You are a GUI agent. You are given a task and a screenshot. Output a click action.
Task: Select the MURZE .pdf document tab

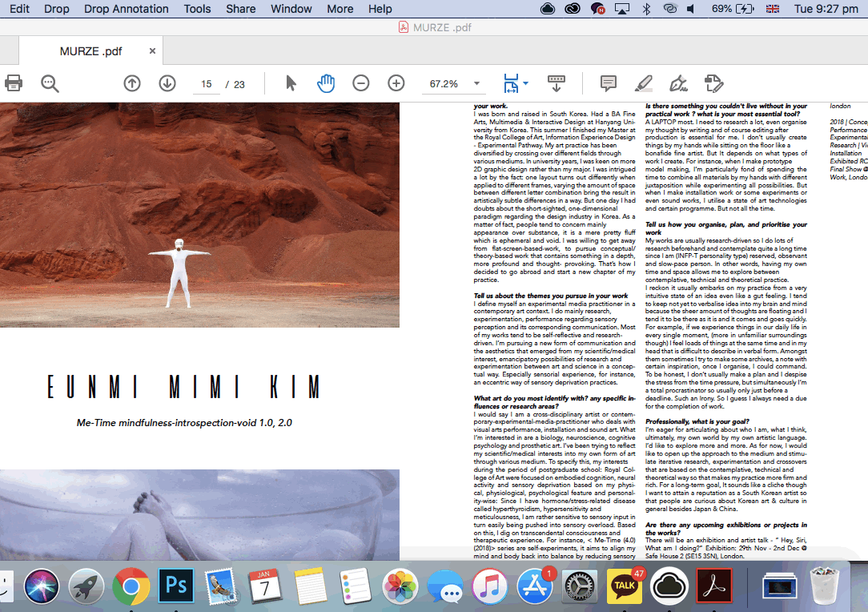coord(90,51)
